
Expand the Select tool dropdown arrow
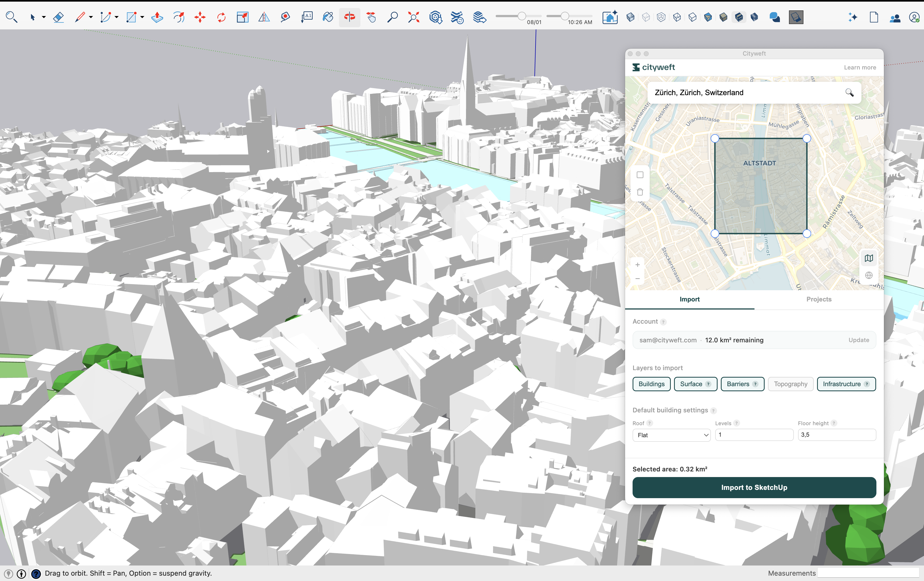44,17
